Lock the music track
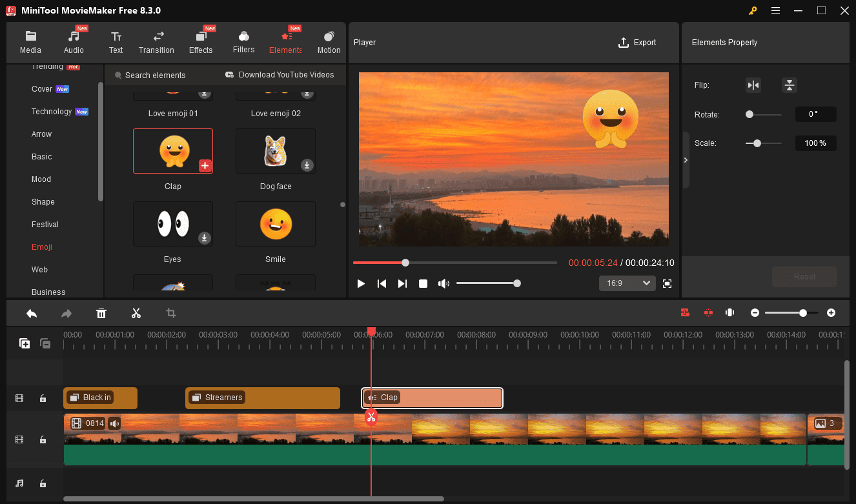 (x=43, y=483)
